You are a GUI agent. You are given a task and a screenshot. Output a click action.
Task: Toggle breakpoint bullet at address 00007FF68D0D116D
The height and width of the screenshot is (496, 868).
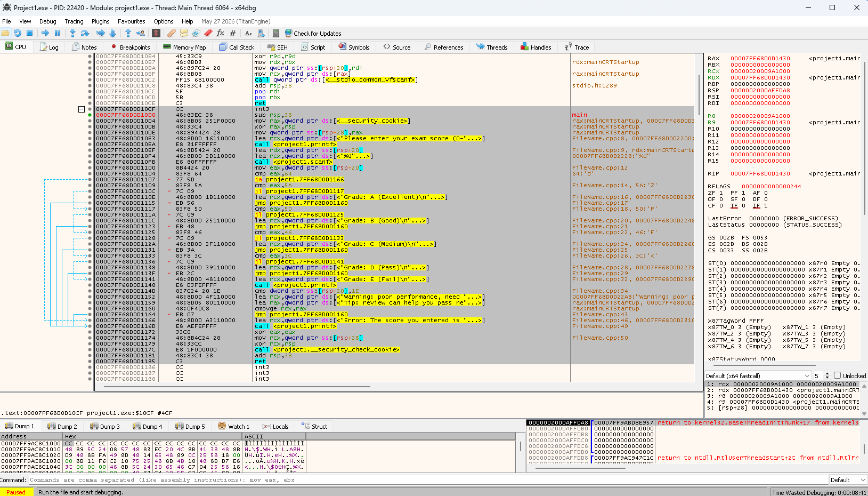tap(90, 326)
